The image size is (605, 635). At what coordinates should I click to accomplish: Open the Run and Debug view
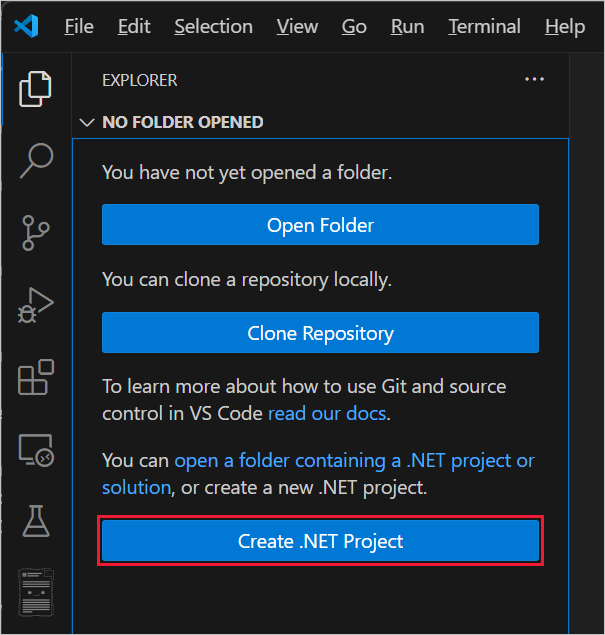(36, 305)
